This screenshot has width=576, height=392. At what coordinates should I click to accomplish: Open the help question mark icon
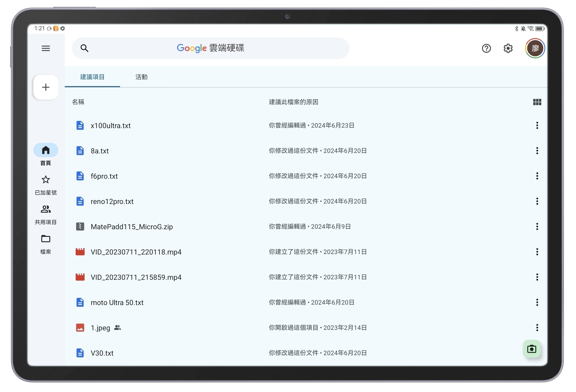486,48
